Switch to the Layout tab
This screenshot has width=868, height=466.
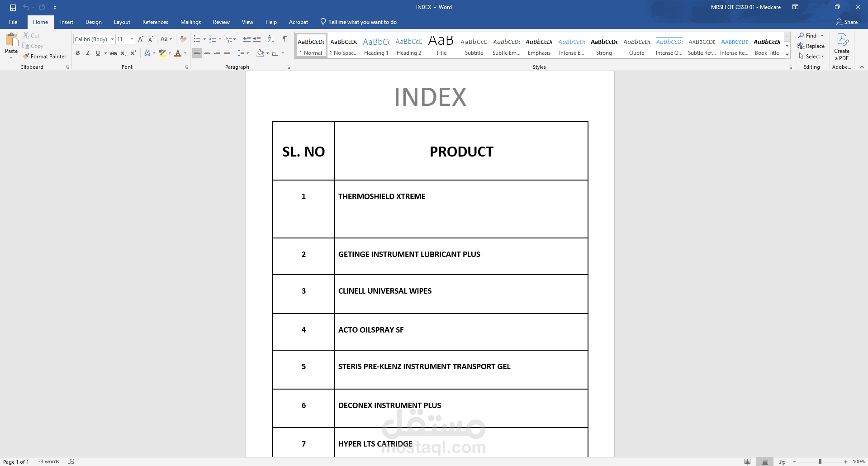[x=122, y=22]
